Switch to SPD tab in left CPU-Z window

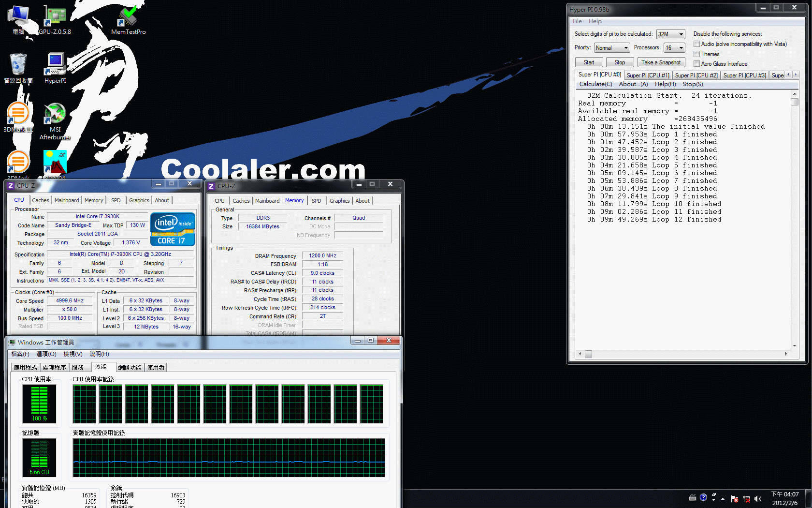(116, 200)
